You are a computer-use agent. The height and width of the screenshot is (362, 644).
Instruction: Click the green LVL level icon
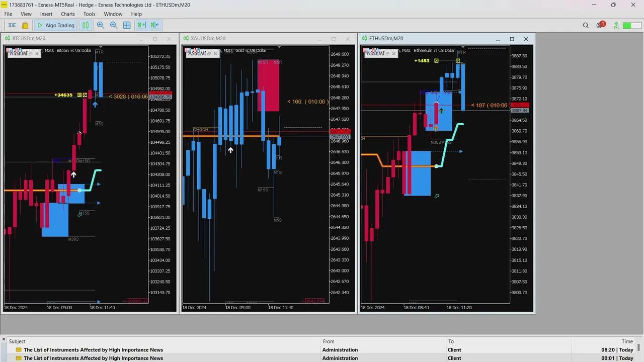pos(616,25)
